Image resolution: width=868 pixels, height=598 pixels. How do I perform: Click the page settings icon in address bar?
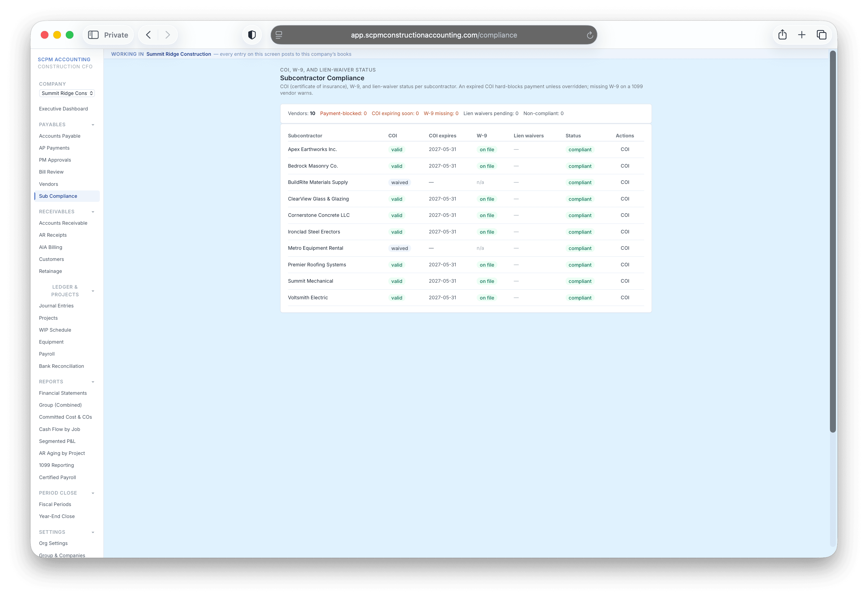click(279, 35)
